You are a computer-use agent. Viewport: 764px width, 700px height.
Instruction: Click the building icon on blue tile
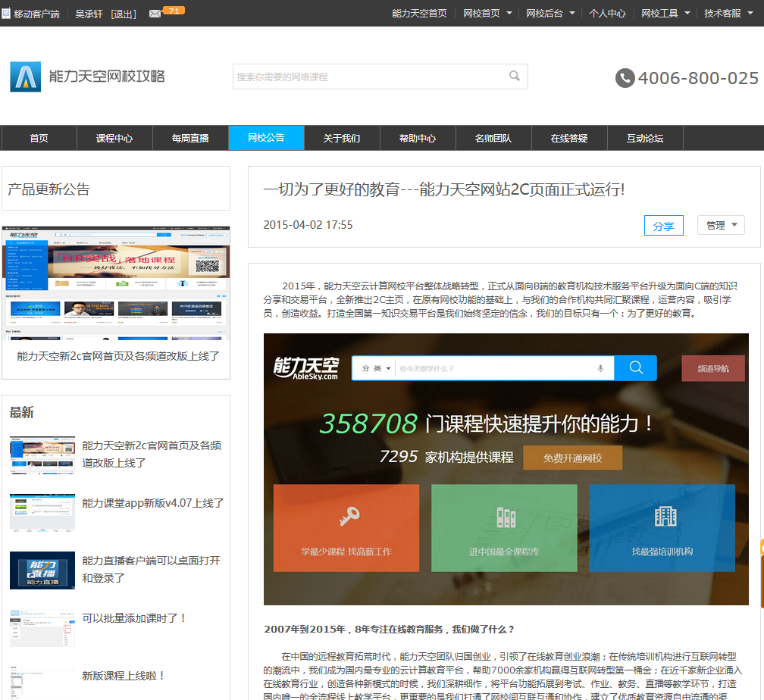(x=665, y=517)
